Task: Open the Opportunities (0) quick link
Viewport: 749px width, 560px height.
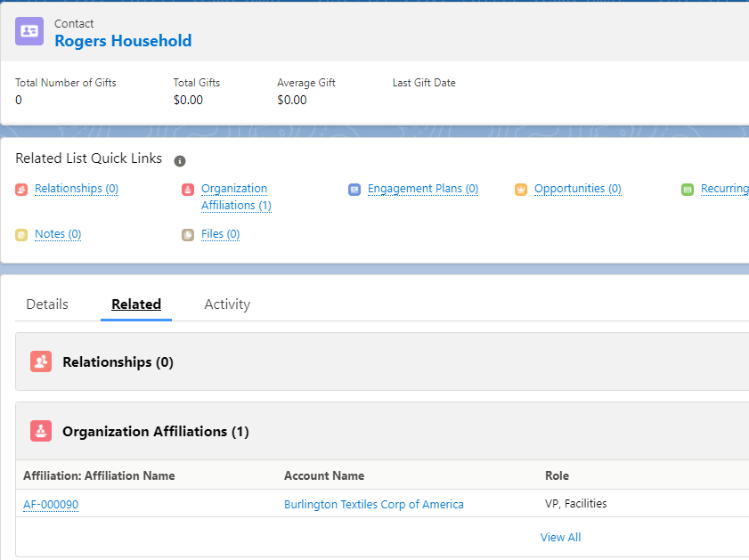Action: 577,189
